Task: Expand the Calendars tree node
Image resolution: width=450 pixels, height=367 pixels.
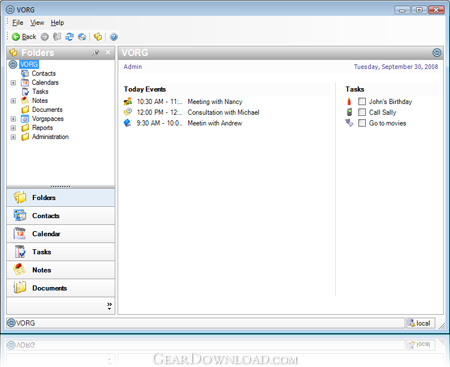Action: pos(13,83)
